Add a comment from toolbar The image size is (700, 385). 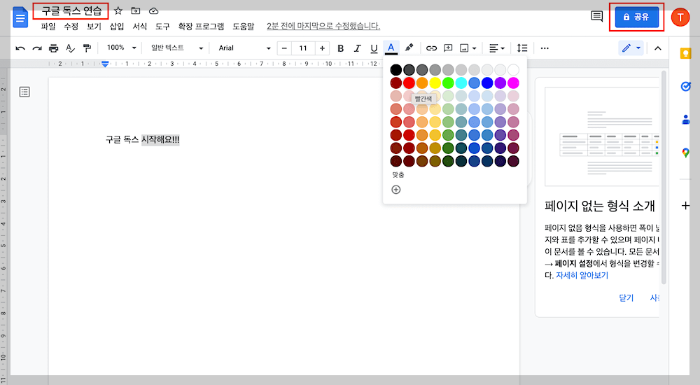(448, 48)
